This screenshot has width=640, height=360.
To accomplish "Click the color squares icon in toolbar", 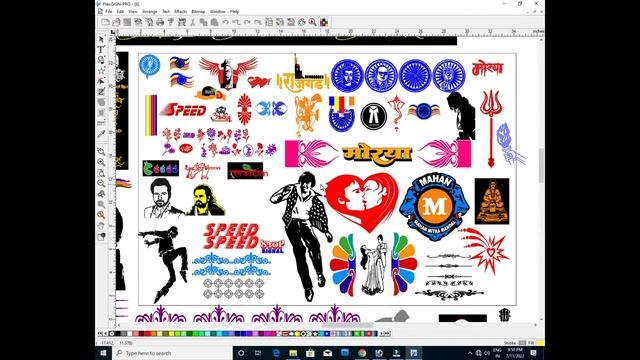I will coord(324,22).
